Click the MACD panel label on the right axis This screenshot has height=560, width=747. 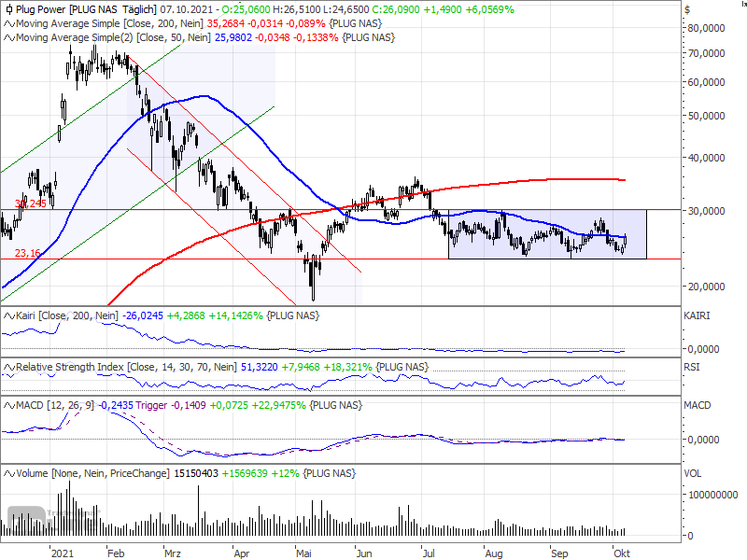coord(697,405)
